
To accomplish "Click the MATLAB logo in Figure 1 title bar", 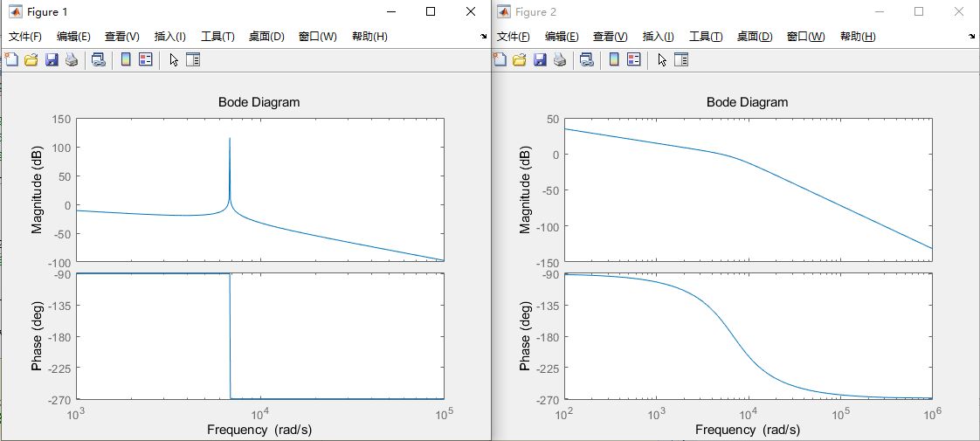I will pyautogui.click(x=16, y=12).
